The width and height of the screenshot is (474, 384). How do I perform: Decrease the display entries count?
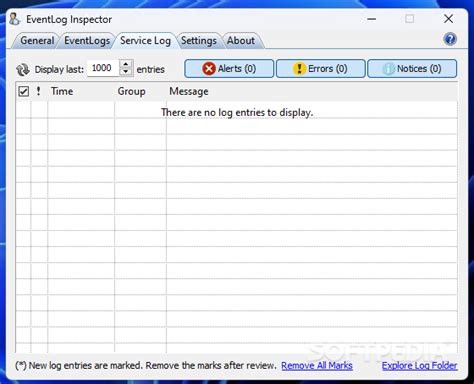pyautogui.click(x=126, y=72)
